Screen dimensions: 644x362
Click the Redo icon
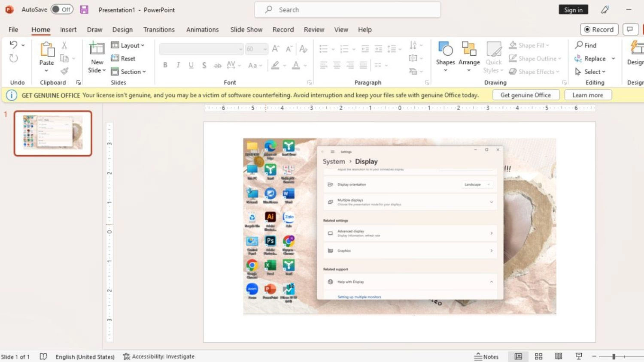[13, 58]
